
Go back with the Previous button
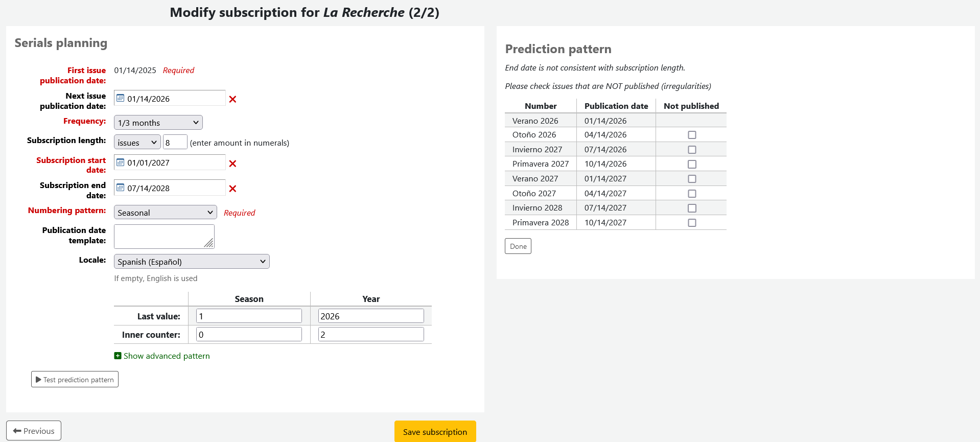click(34, 431)
